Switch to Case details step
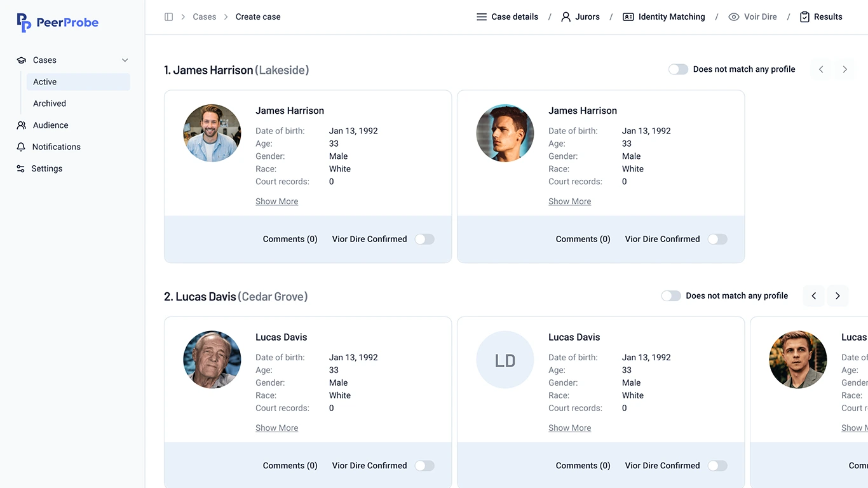This screenshot has height=488, width=868. [508, 17]
